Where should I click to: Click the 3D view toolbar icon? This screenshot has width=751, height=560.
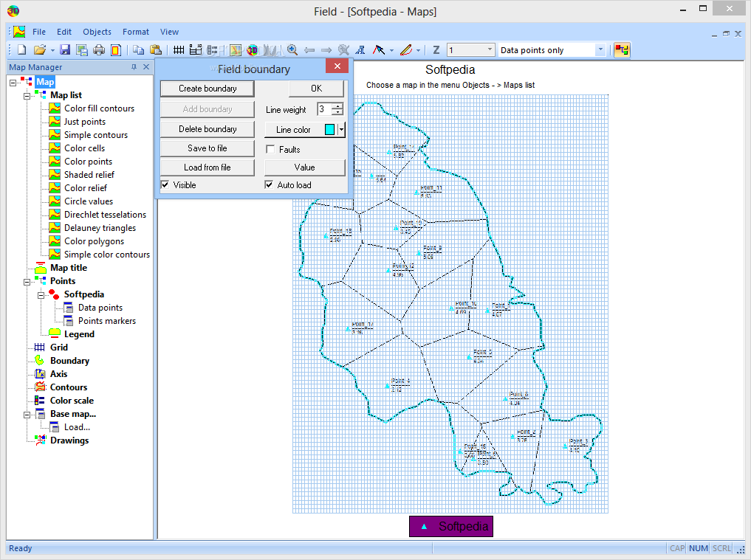point(253,49)
